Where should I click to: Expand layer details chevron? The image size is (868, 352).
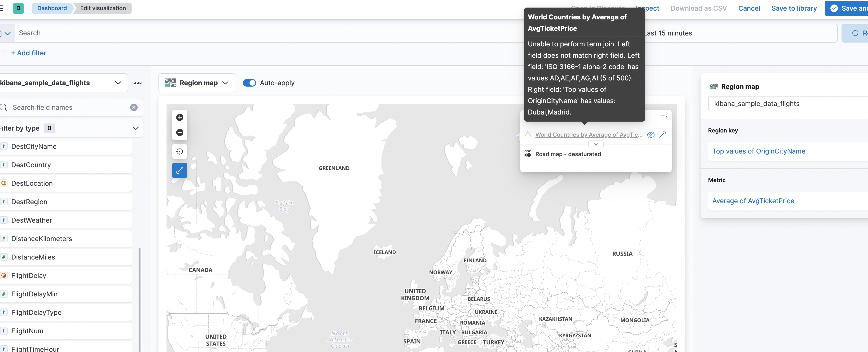pyautogui.click(x=596, y=144)
